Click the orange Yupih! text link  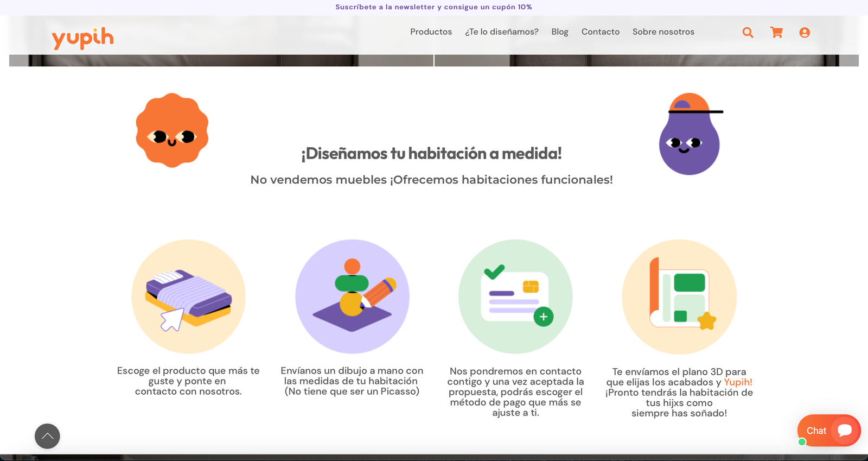[x=738, y=382]
